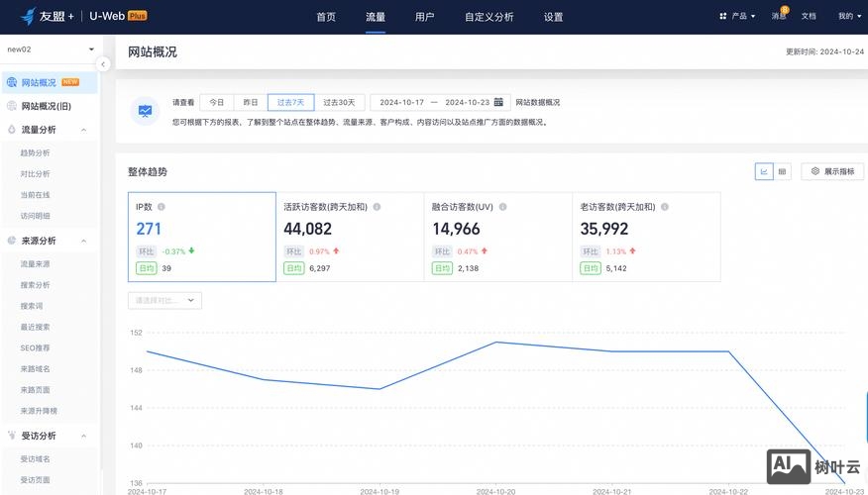Collapse the 流量分析 section chevron
The width and height of the screenshot is (868, 495).
click(x=83, y=130)
